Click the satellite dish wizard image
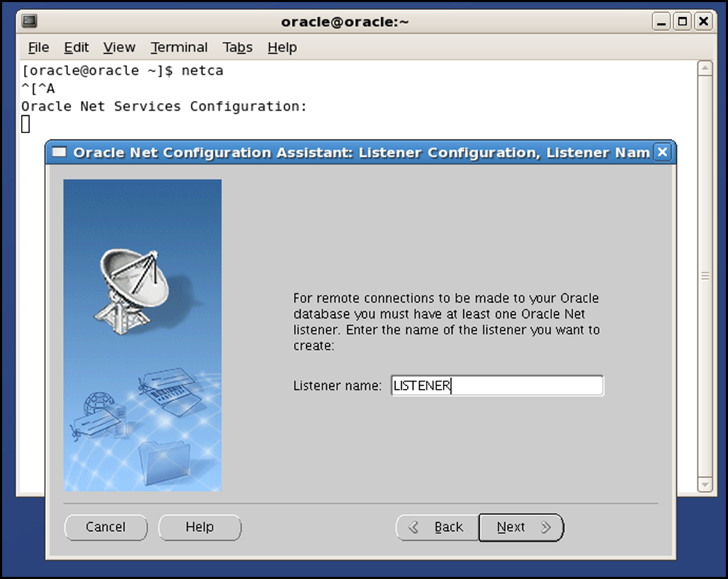 (143, 335)
